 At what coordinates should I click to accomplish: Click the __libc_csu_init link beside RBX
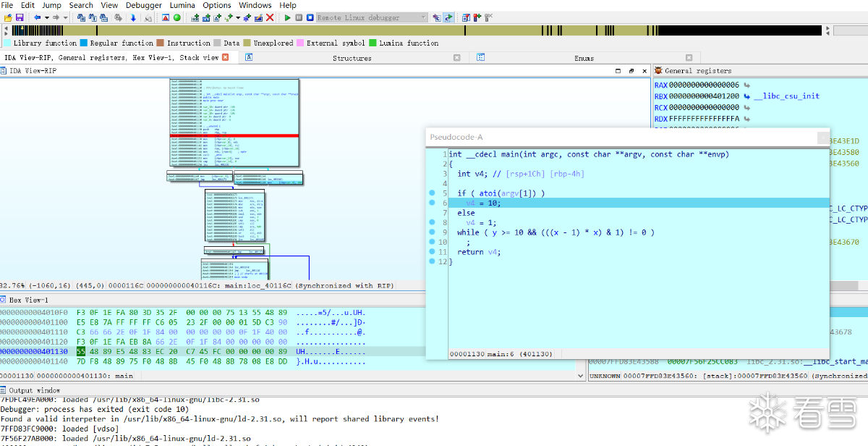(786, 96)
